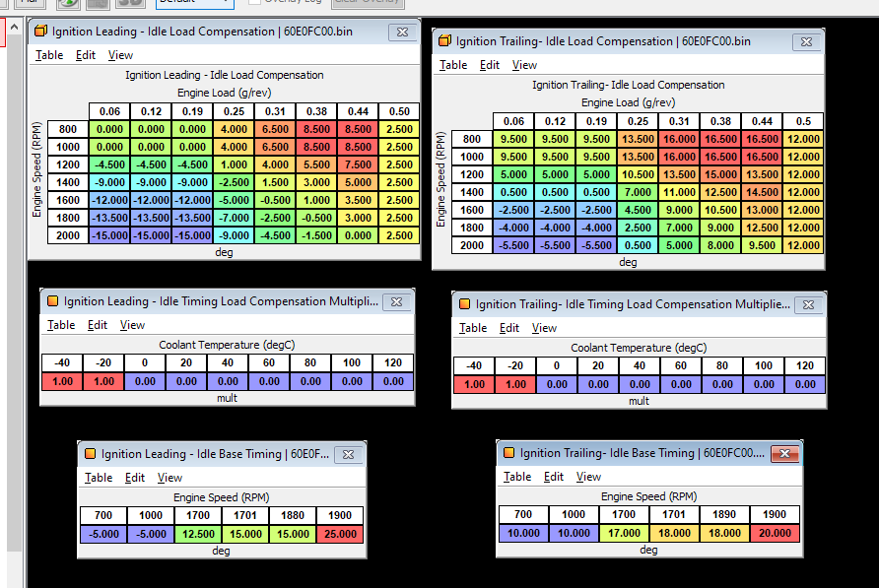This screenshot has height=588, width=879.
Task: Open Table menu in Ignition Trailing Idle Base Timing
Action: [x=517, y=477]
